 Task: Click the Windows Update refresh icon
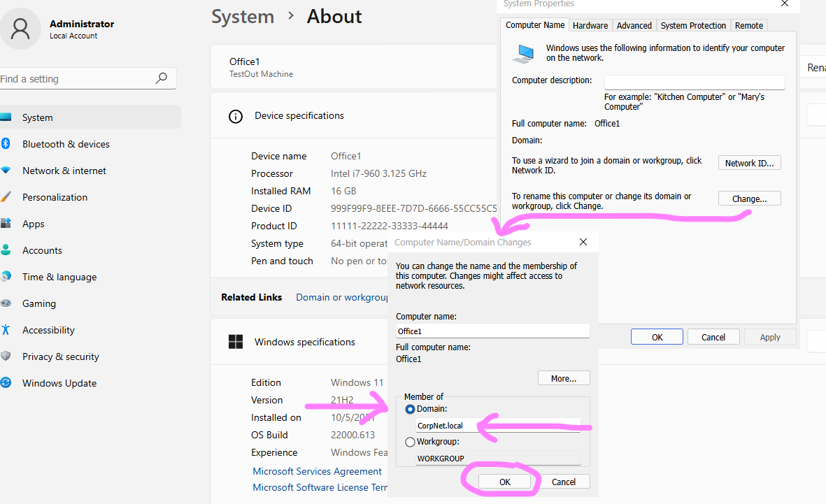click(6, 383)
